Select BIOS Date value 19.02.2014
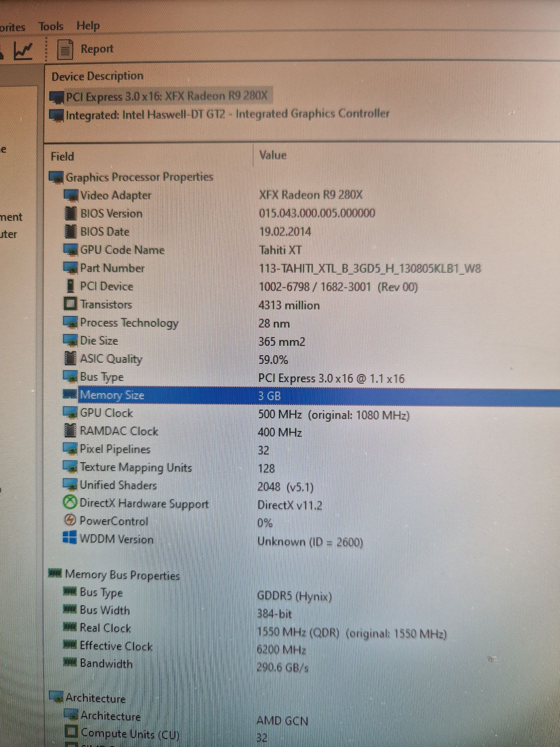Image resolution: width=560 pixels, height=747 pixels. tap(285, 232)
